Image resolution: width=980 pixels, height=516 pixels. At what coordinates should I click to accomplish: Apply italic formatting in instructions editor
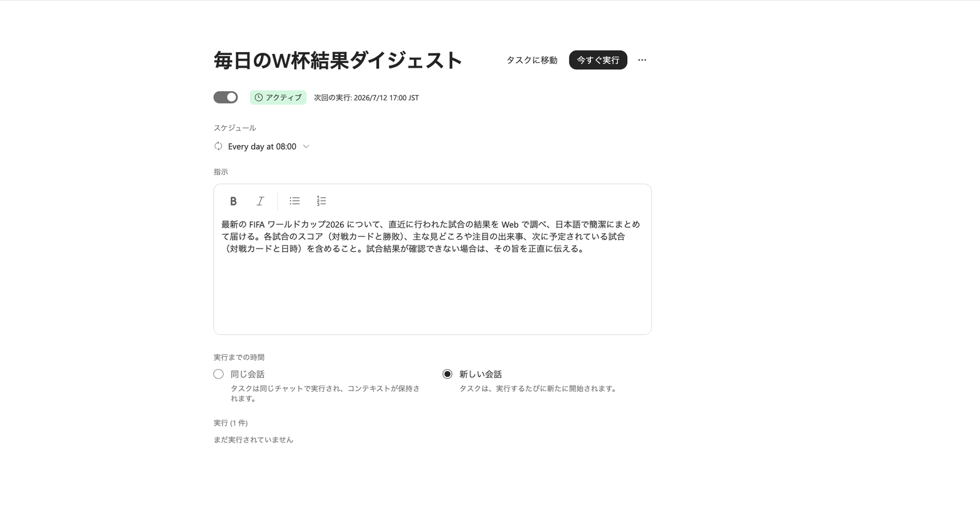point(260,201)
